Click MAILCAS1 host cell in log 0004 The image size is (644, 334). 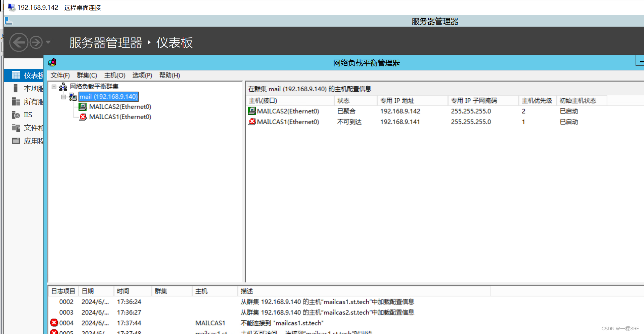pos(210,323)
